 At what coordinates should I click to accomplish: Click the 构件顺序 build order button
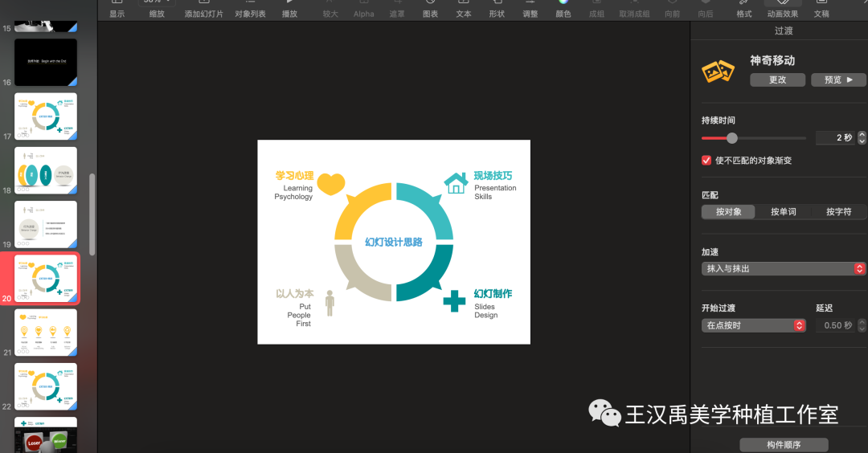[784, 445]
